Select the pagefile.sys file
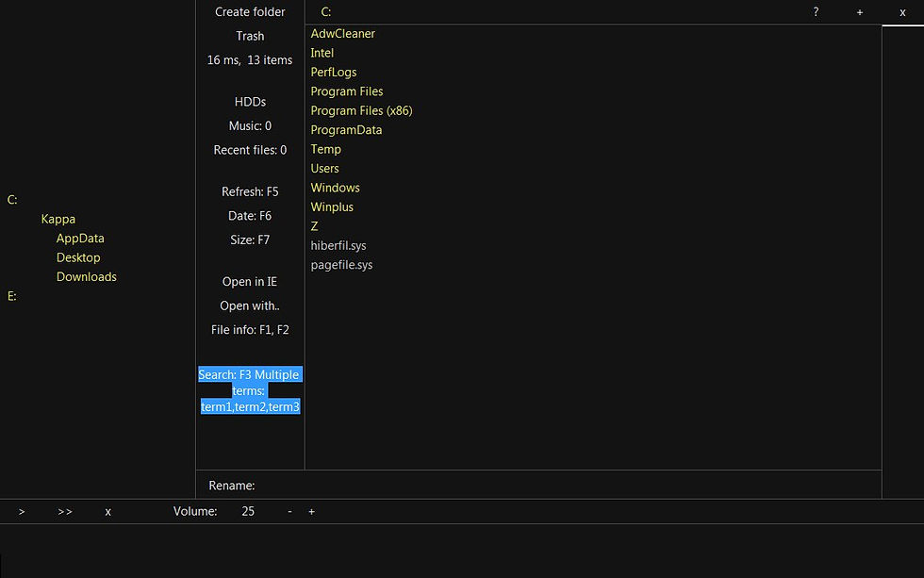This screenshot has height=578, width=924. click(x=341, y=265)
